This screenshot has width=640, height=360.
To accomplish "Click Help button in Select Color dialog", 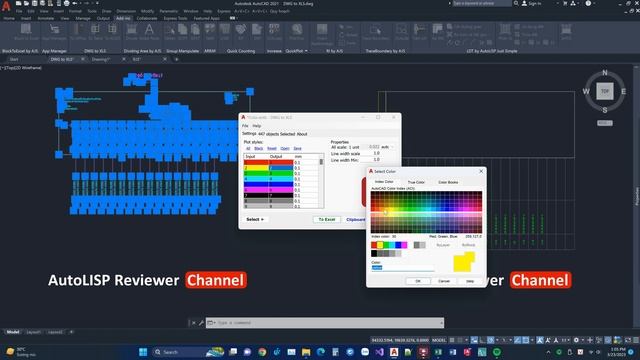I will (470, 281).
